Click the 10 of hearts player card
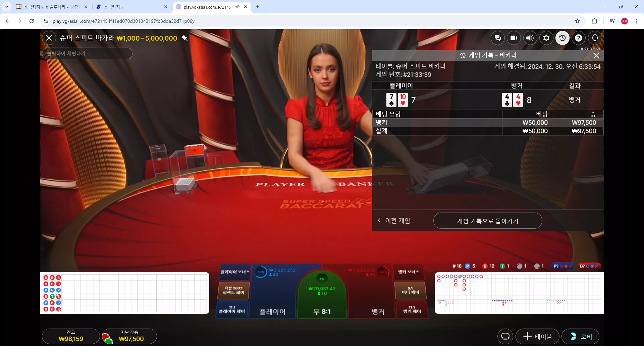644x346 pixels. pos(403,100)
